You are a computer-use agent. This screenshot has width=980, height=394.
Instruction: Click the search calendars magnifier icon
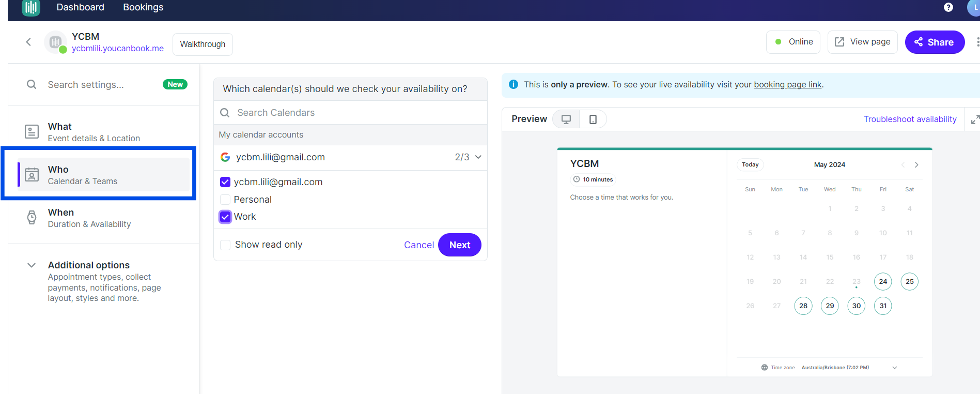tap(225, 113)
